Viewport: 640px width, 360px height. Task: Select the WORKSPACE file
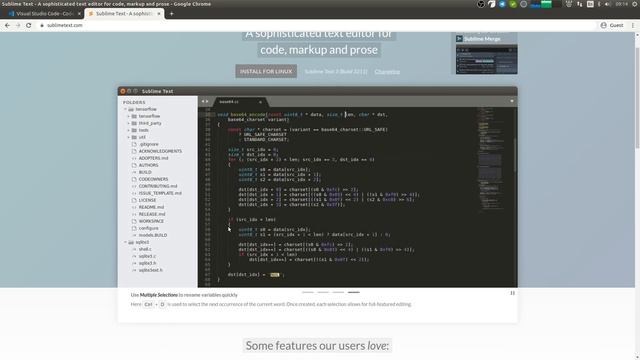coord(151,221)
